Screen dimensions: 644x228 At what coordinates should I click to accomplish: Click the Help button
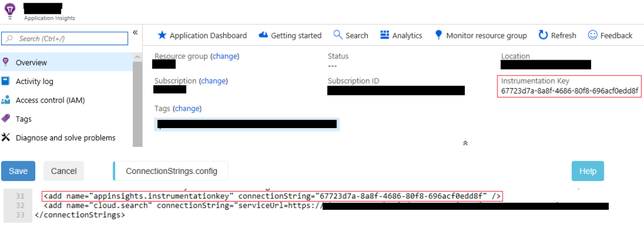[x=588, y=171]
